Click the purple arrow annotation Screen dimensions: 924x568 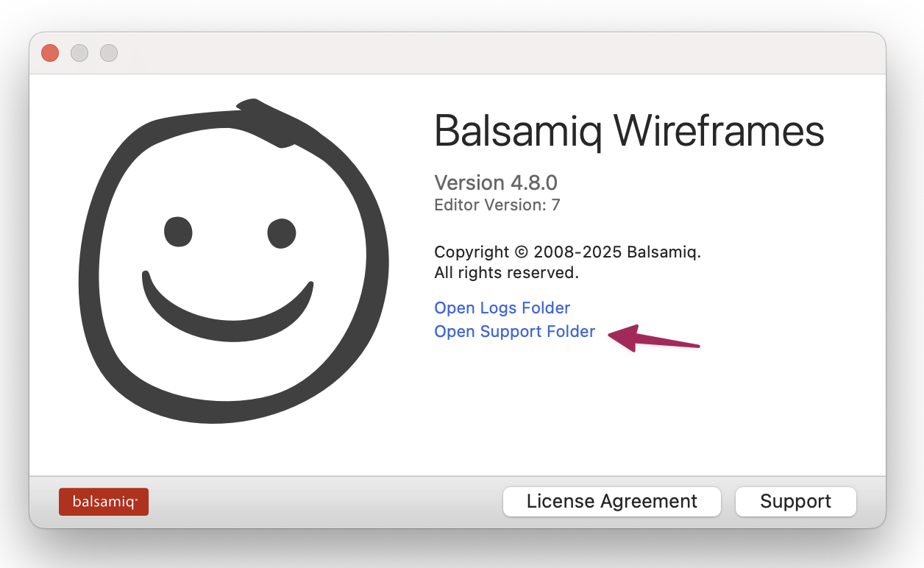click(653, 340)
